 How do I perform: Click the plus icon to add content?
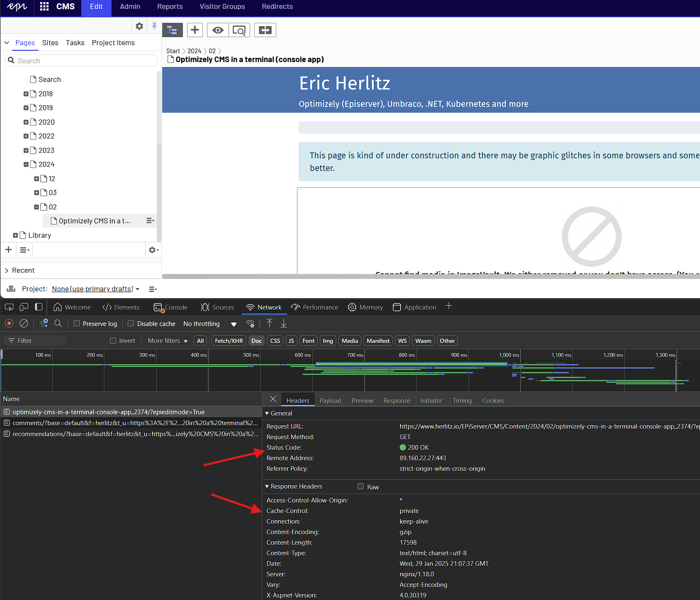tap(195, 30)
